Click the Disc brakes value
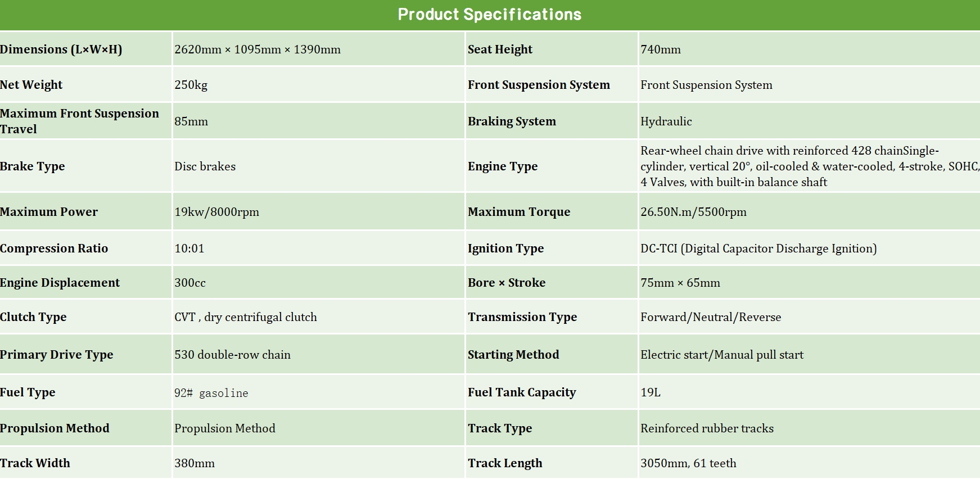 tap(205, 166)
